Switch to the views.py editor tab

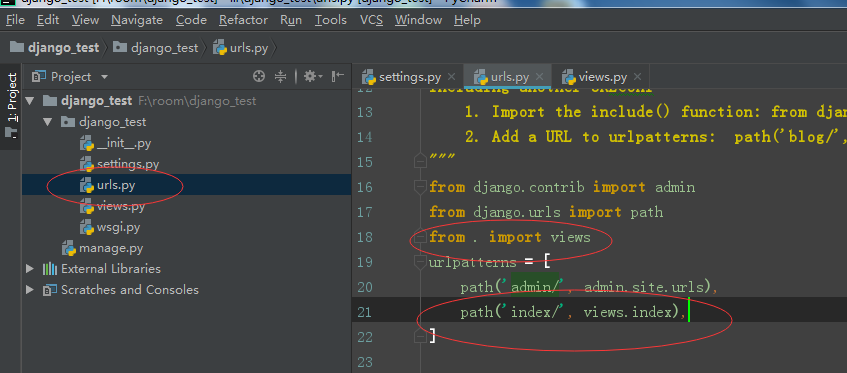click(602, 77)
